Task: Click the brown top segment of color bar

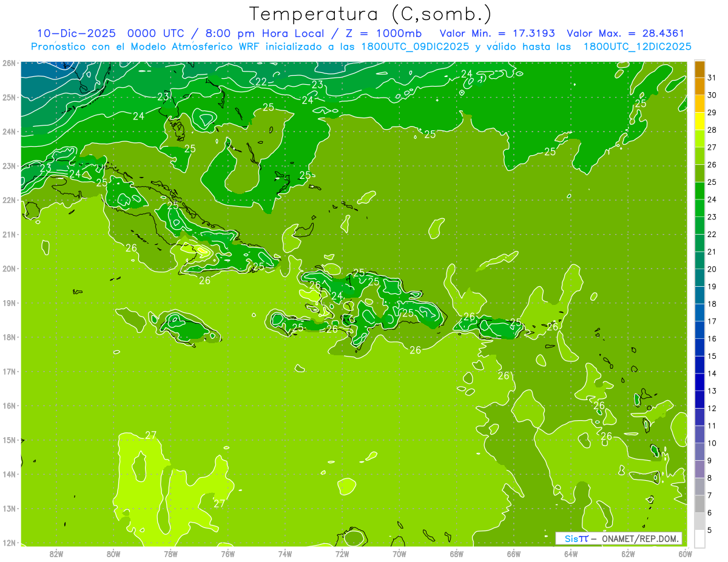Action: click(699, 70)
